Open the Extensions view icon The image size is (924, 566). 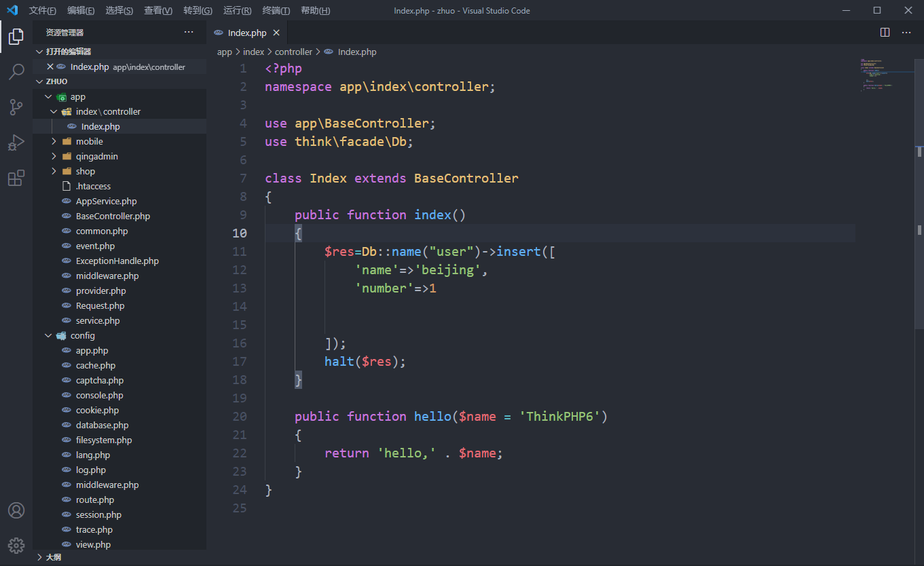(16, 178)
